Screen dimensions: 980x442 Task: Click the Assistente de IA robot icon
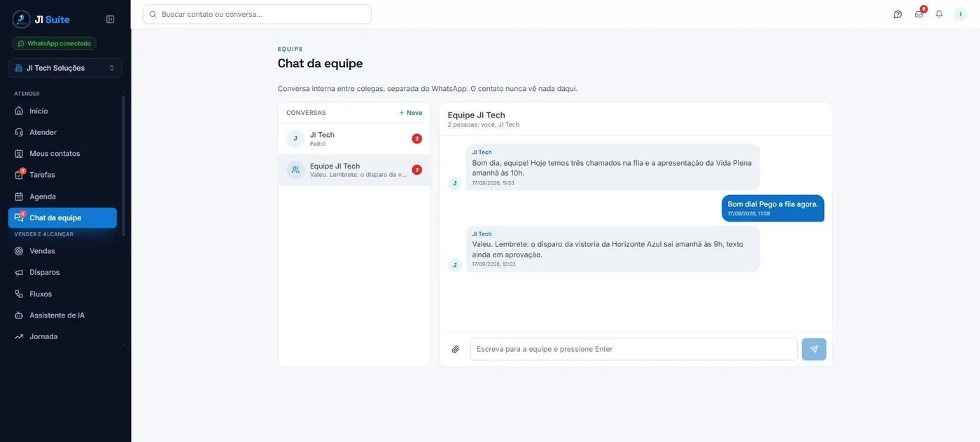click(19, 315)
